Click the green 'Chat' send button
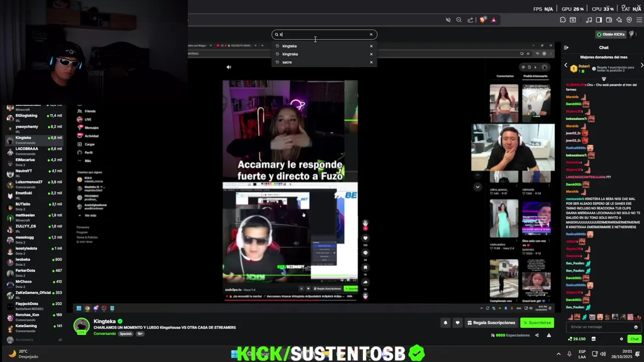 click(634, 339)
